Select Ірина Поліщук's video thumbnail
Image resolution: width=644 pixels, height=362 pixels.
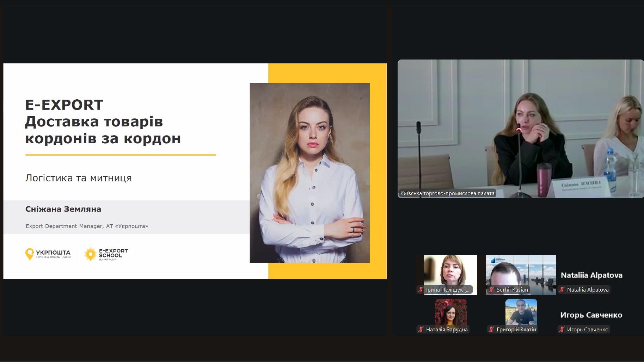pos(450,271)
